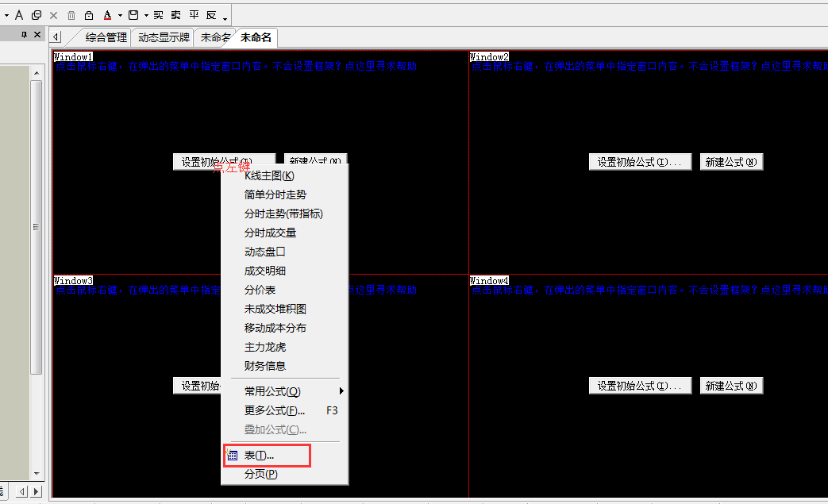
Task: Switch to the 动态显示牌 tab
Action: (x=164, y=37)
